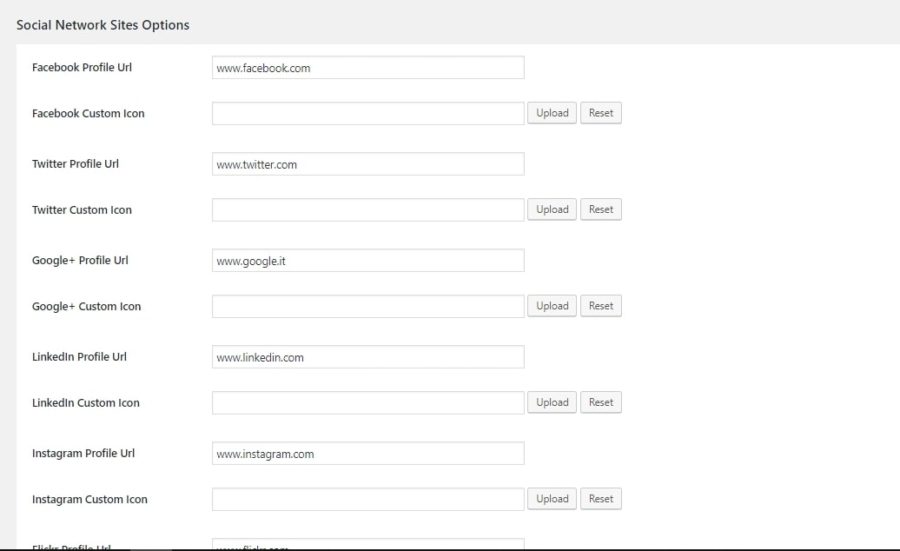Click the LinkedIn Custom Icon label
The height and width of the screenshot is (551, 900).
86,402
